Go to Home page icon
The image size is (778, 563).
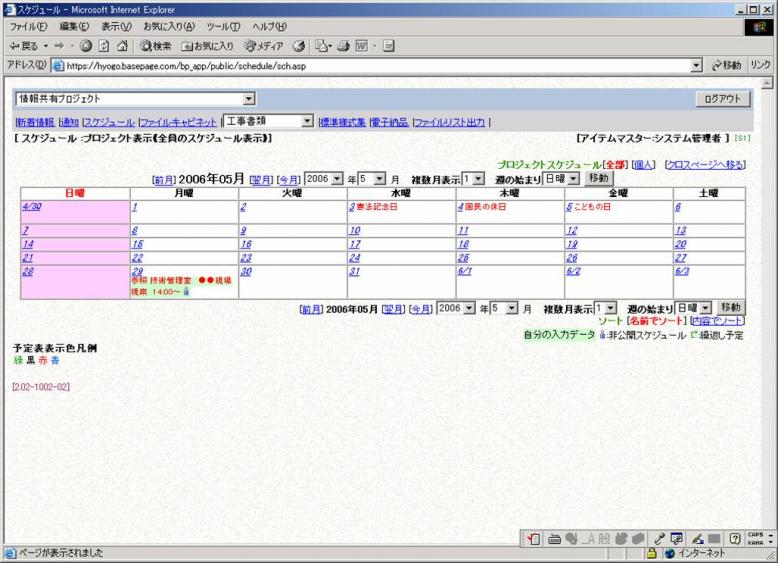(x=123, y=46)
